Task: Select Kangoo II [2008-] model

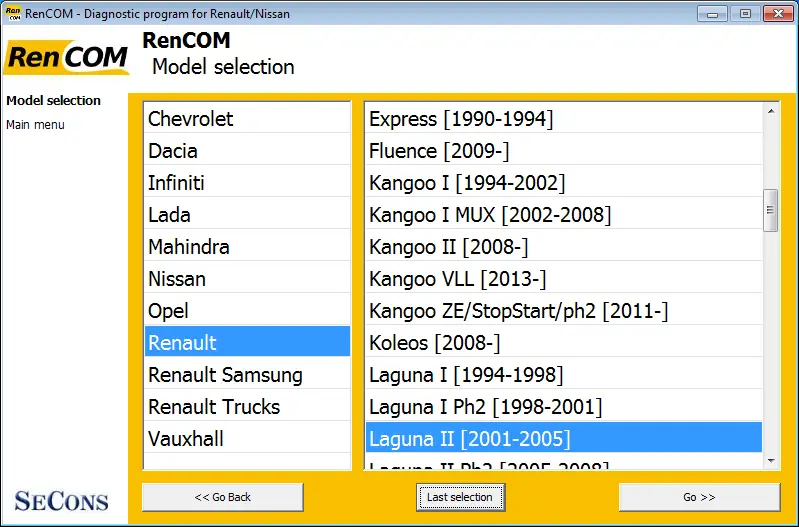Action: pos(564,247)
